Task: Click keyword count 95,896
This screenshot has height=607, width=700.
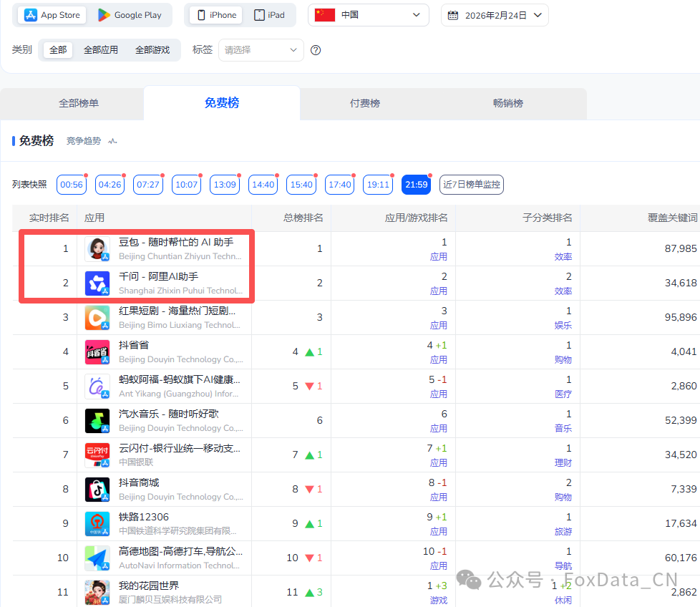Action: click(681, 317)
